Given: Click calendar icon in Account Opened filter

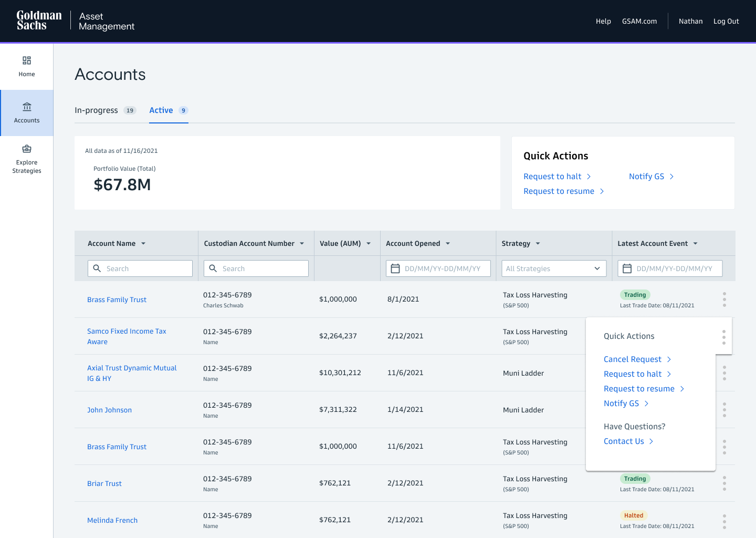Looking at the screenshot, I should 396,268.
